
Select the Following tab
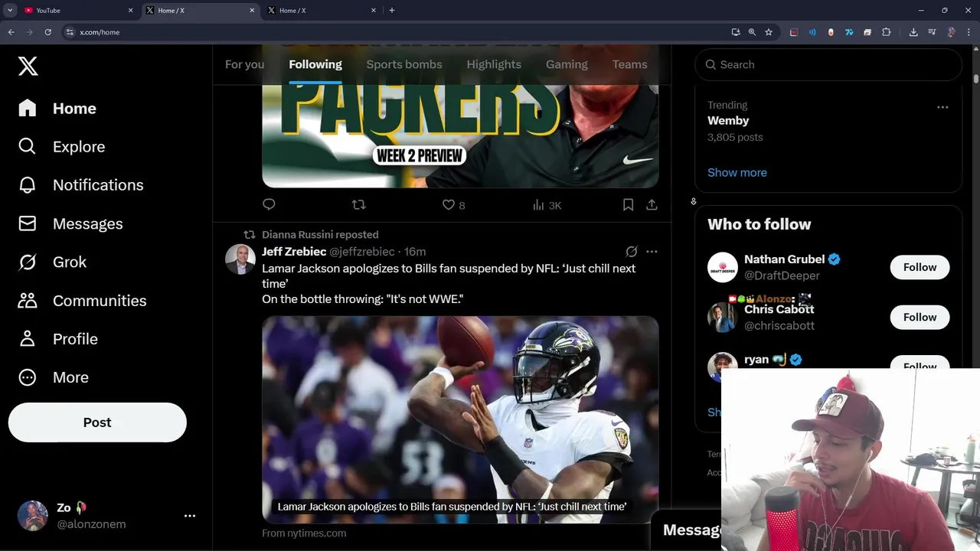(x=315, y=64)
